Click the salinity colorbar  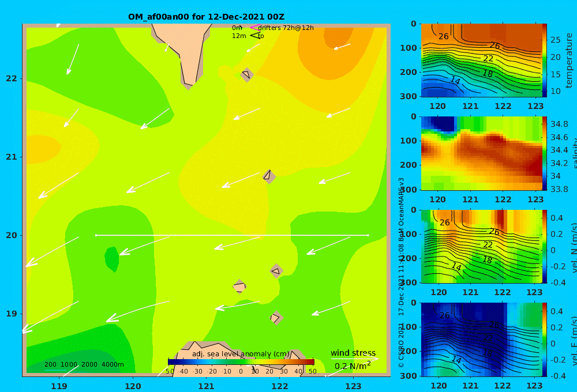click(545, 153)
